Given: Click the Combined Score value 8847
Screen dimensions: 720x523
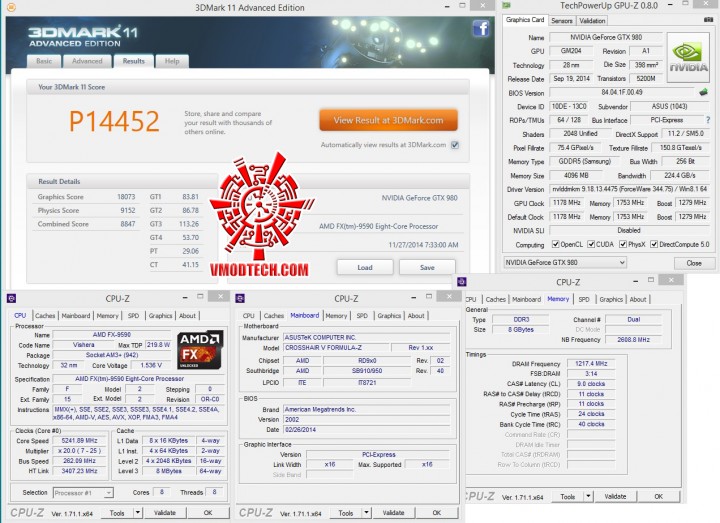Looking at the screenshot, I should pyautogui.click(x=128, y=224).
